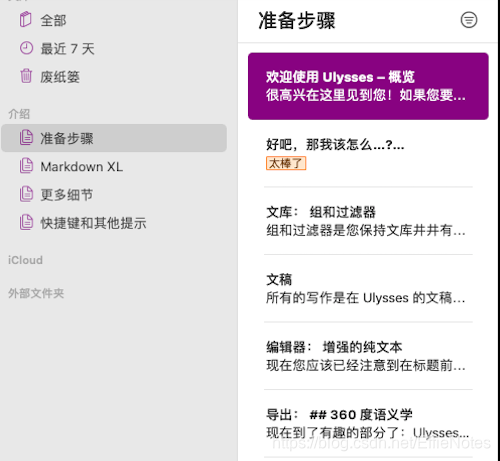Click the Markdown XL group icon
The image size is (500, 461).
click(x=26, y=166)
